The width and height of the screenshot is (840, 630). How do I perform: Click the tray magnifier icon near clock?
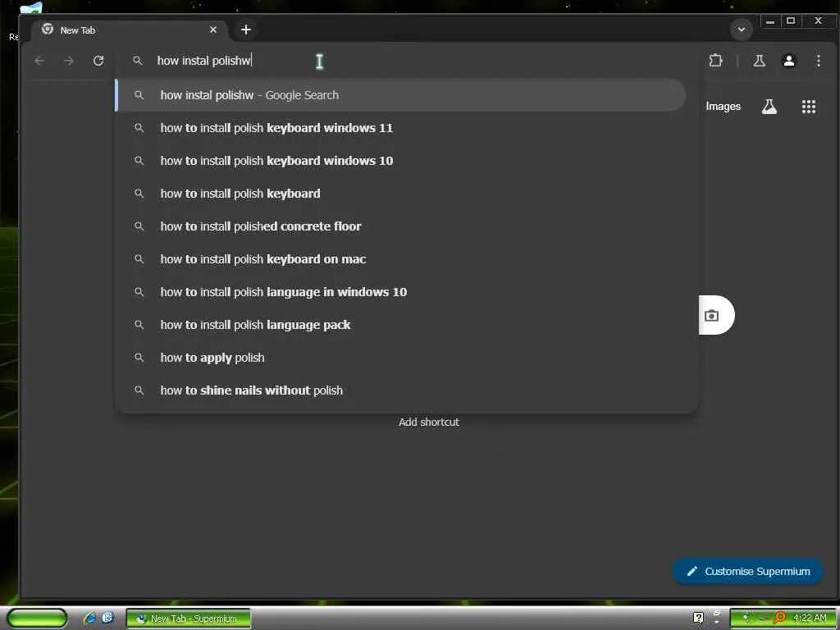(779, 619)
